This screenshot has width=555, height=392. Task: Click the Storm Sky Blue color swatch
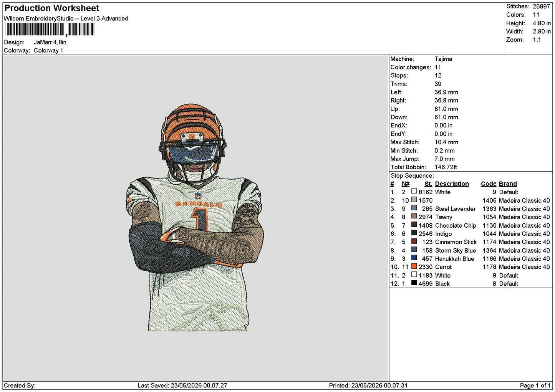click(414, 250)
